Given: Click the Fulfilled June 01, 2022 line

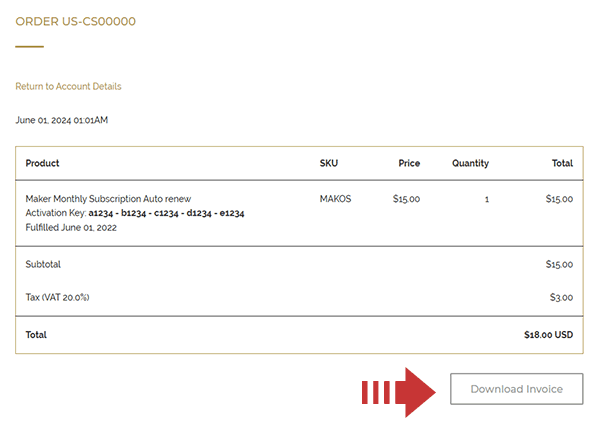Looking at the screenshot, I should [71, 228].
